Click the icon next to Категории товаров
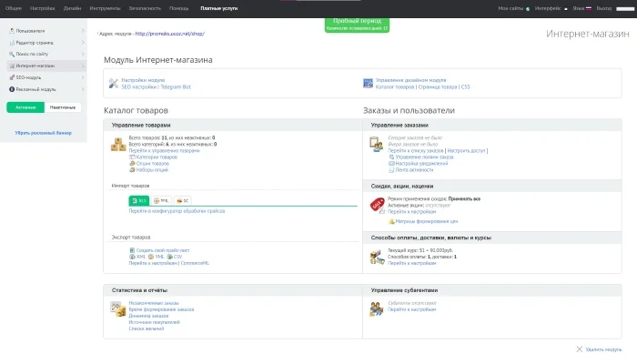The width and height of the screenshot is (637, 364). pos(132,157)
